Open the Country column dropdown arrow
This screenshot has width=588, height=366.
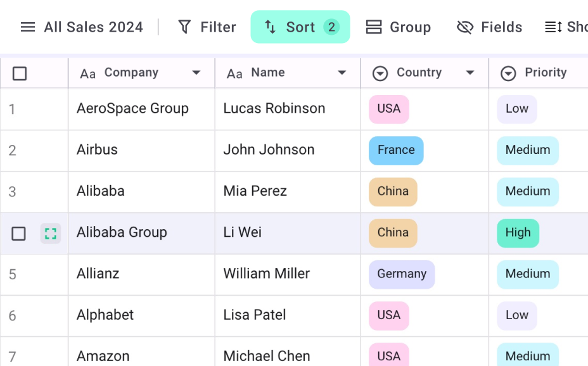(470, 73)
